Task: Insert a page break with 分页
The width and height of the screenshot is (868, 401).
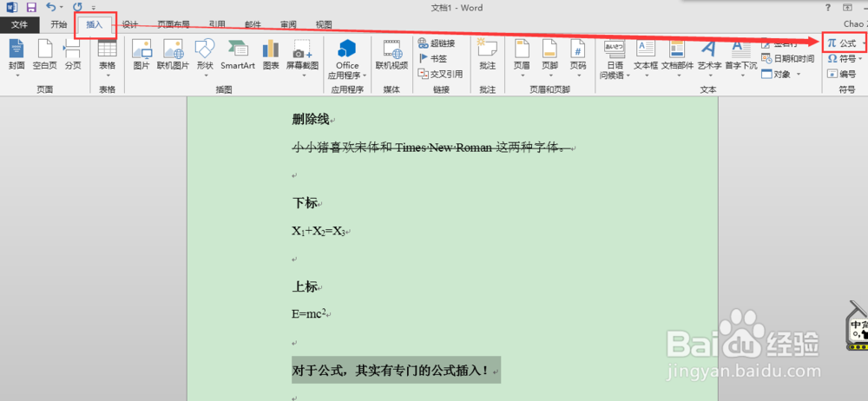Action: pyautogui.click(x=73, y=56)
